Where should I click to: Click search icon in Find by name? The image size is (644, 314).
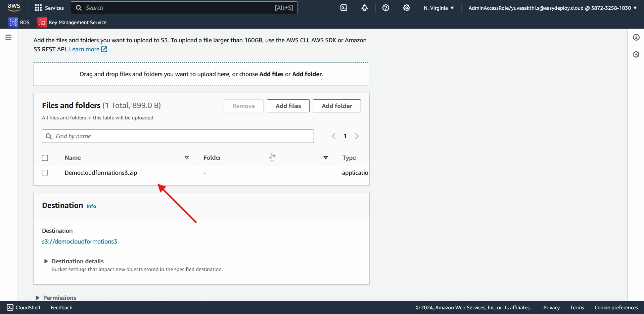coord(49,136)
